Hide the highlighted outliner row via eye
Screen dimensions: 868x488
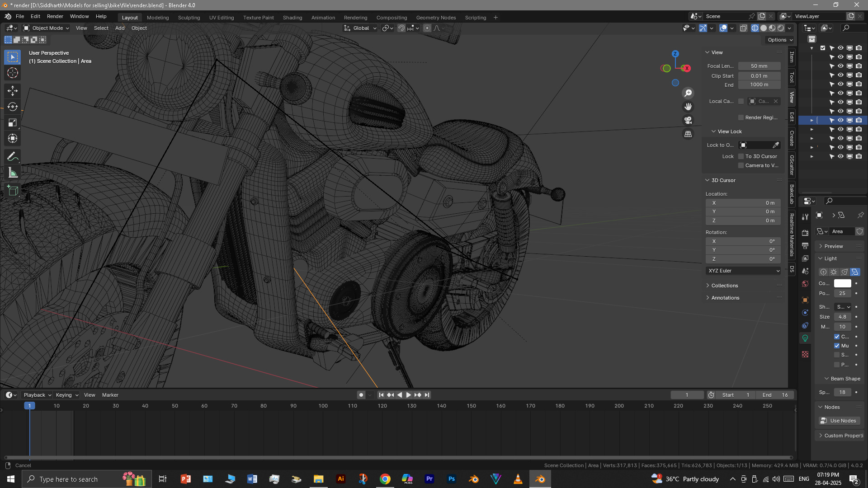click(840, 120)
